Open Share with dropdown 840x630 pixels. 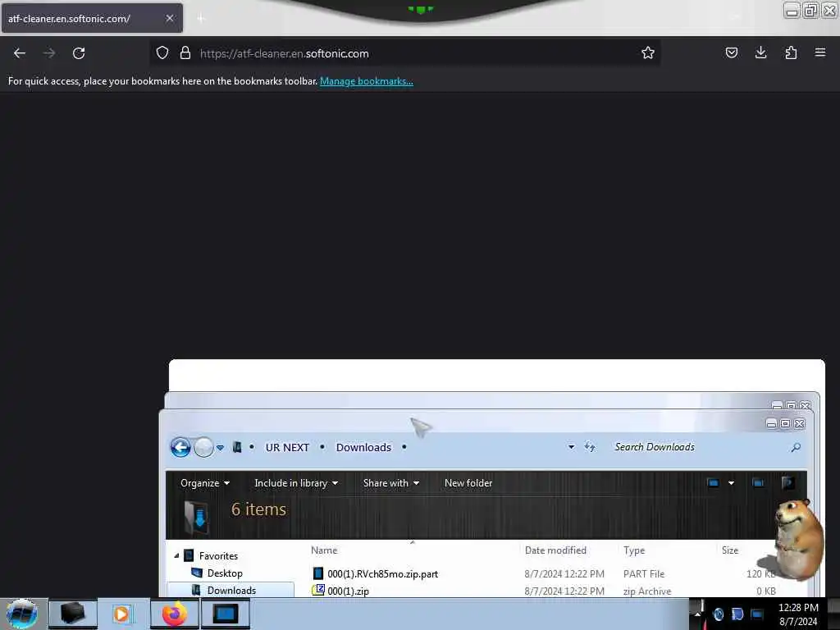coord(390,483)
